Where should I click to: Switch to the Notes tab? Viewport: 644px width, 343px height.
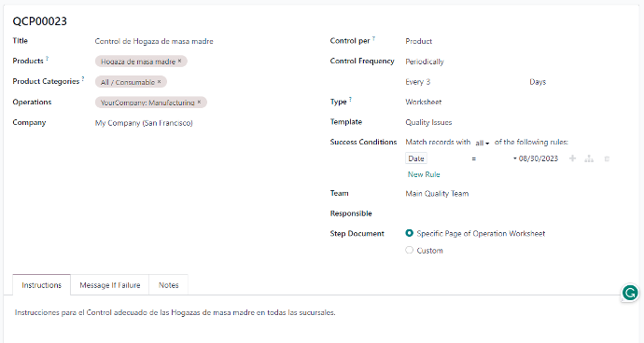(x=168, y=284)
